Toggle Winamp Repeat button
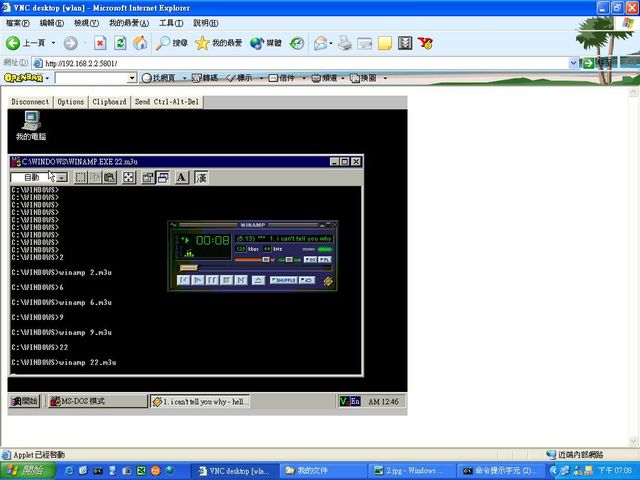The height and width of the screenshot is (480, 640). 307,280
